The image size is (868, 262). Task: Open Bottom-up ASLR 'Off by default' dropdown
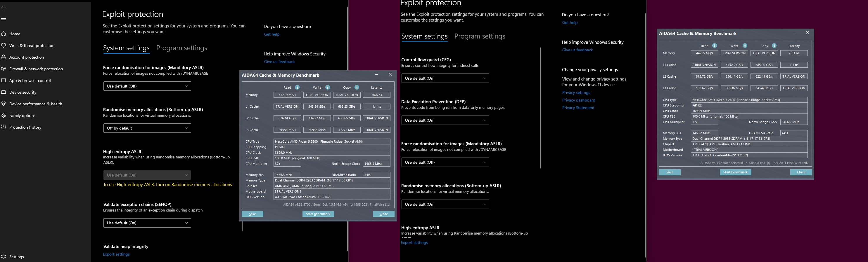click(147, 128)
